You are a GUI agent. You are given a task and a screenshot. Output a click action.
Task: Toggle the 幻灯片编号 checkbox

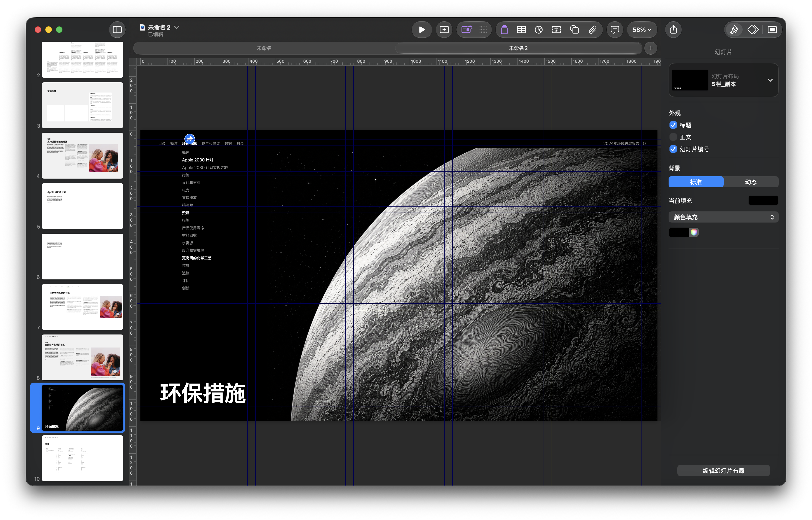[x=673, y=149]
